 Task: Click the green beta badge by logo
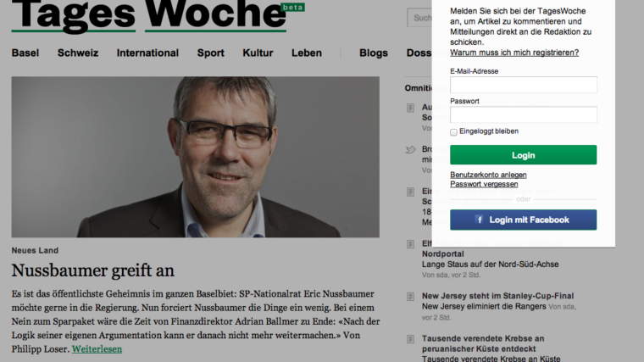pyautogui.click(x=293, y=7)
